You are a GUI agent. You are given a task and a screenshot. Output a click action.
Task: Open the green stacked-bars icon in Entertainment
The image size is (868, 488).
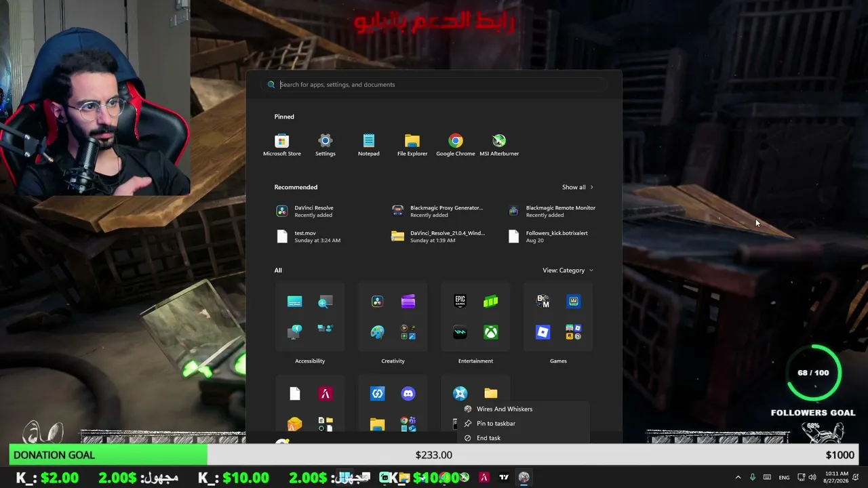coord(491,302)
